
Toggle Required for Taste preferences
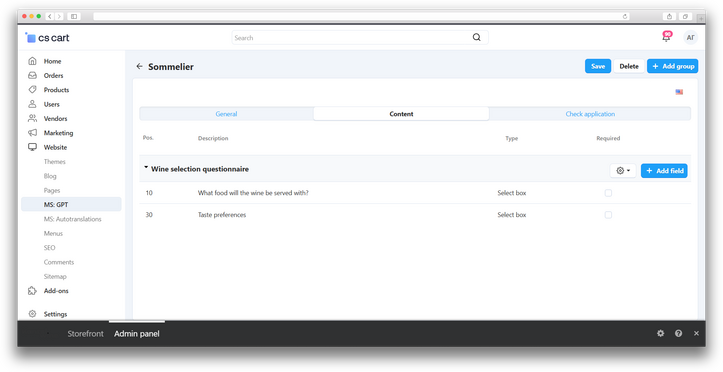pos(608,215)
